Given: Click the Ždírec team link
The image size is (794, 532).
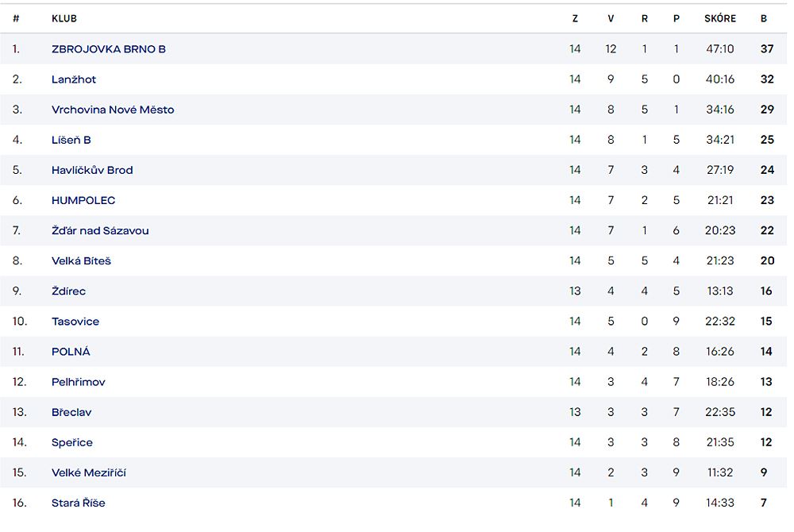Looking at the screenshot, I should [68, 291].
